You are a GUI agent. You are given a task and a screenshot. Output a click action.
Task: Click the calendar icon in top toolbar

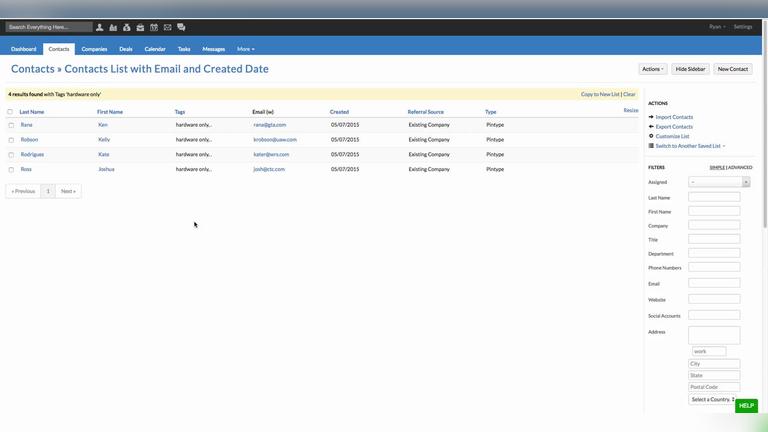[154, 27]
